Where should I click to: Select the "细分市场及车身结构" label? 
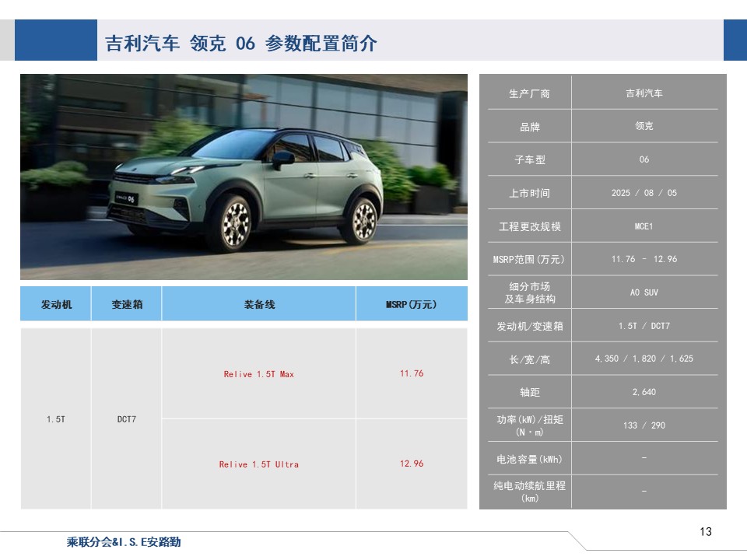pos(529,292)
